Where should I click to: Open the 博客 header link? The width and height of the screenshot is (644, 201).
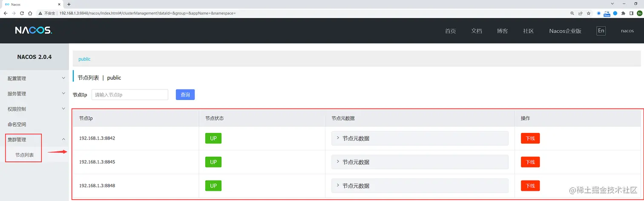pyautogui.click(x=502, y=31)
